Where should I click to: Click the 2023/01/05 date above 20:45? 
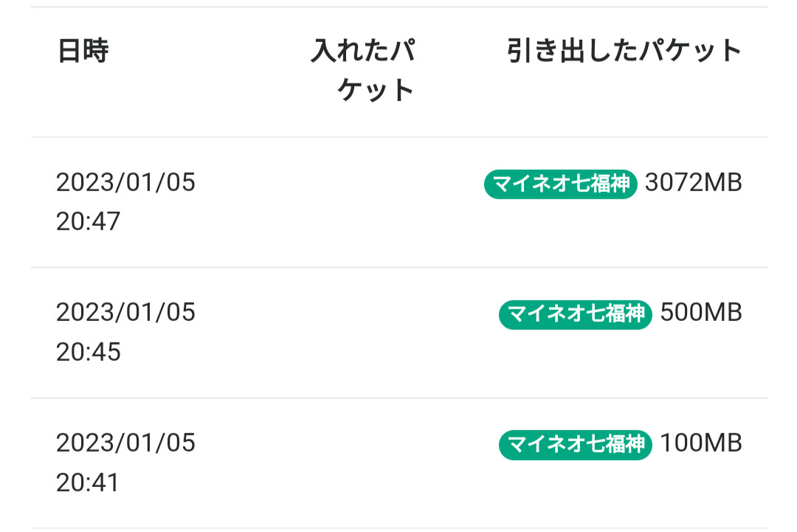click(125, 312)
